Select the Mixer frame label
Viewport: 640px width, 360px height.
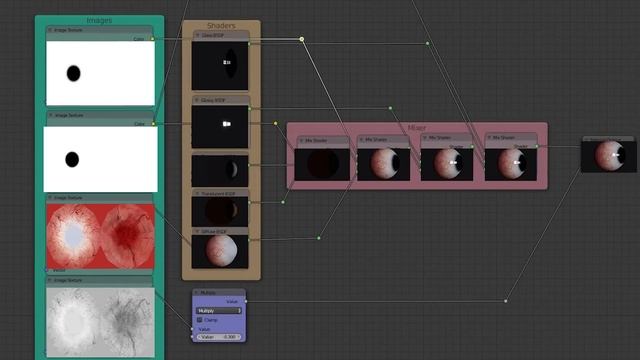[x=417, y=128]
